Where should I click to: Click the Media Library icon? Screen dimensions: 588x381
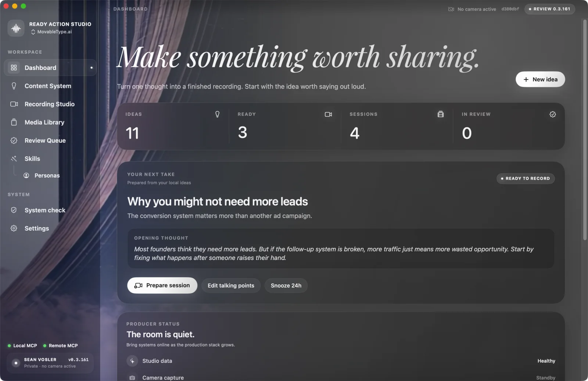click(x=14, y=122)
